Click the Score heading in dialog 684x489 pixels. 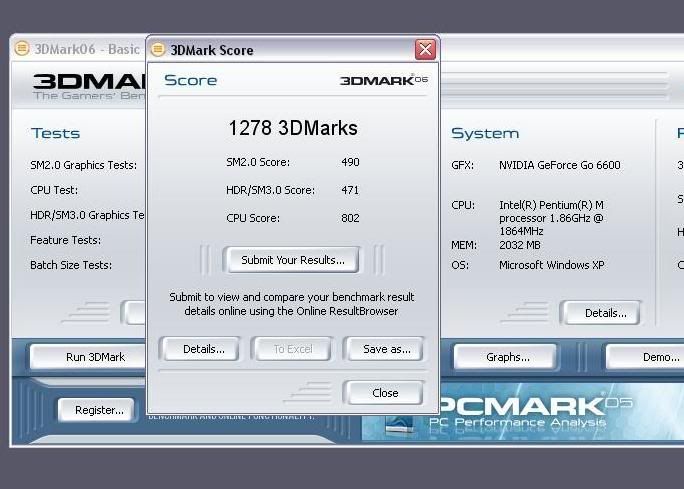pyautogui.click(x=191, y=80)
